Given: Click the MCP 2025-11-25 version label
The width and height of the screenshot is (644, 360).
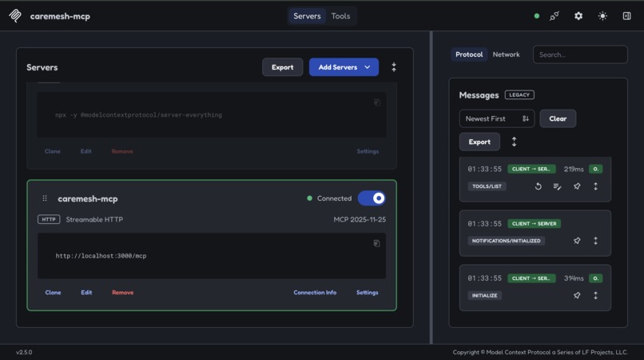Looking at the screenshot, I should (360, 219).
